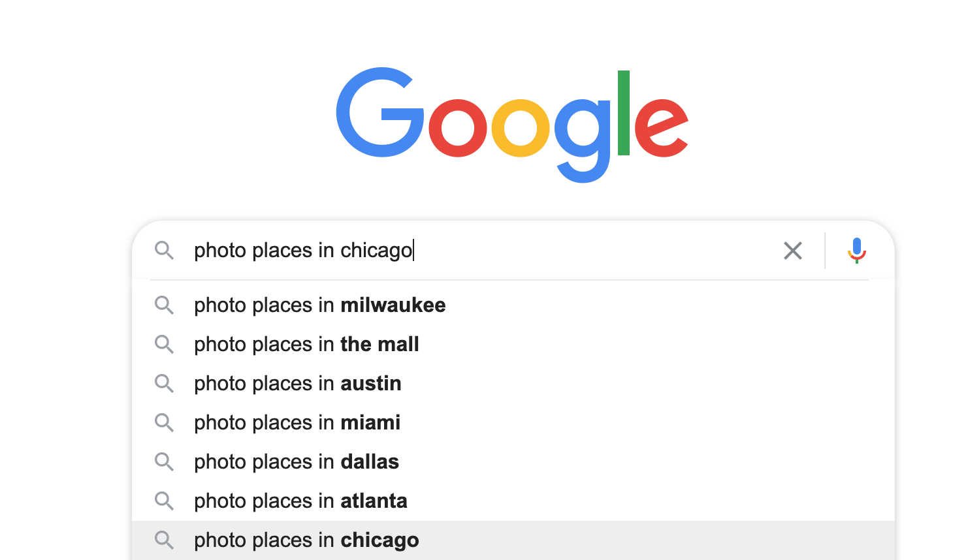
Task: Clear the search box with the X
Action: [x=792, y=251]
